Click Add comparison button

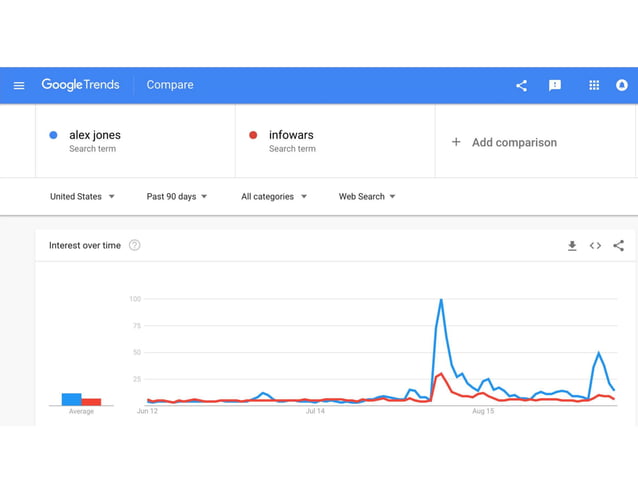click(504, 142)
